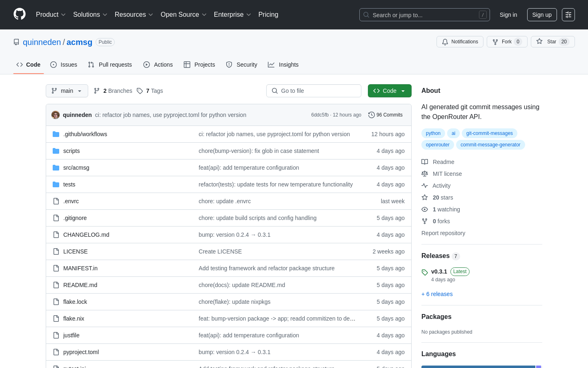View the 96 Commits history
The height and width of the screenshot is (368, 588).
point(385,115)
